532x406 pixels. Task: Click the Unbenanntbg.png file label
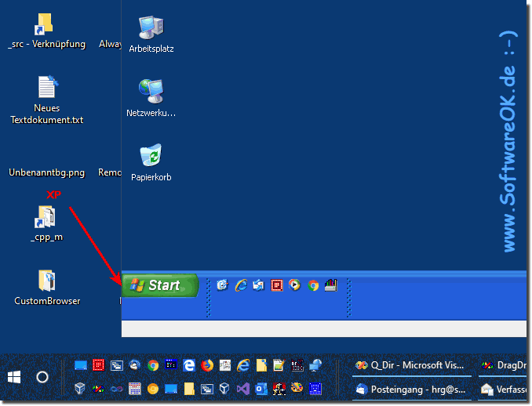coord(47,172)
